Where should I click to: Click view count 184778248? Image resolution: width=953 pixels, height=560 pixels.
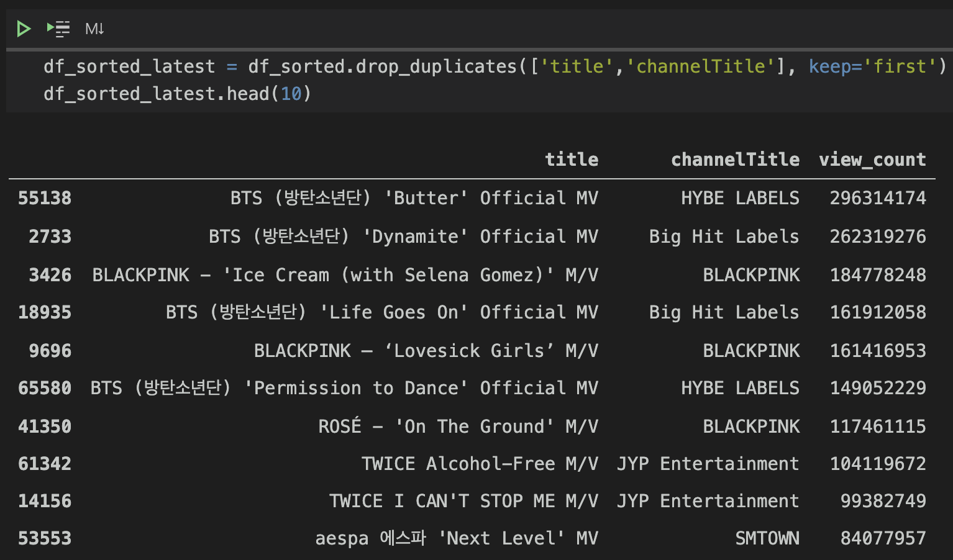878,275
